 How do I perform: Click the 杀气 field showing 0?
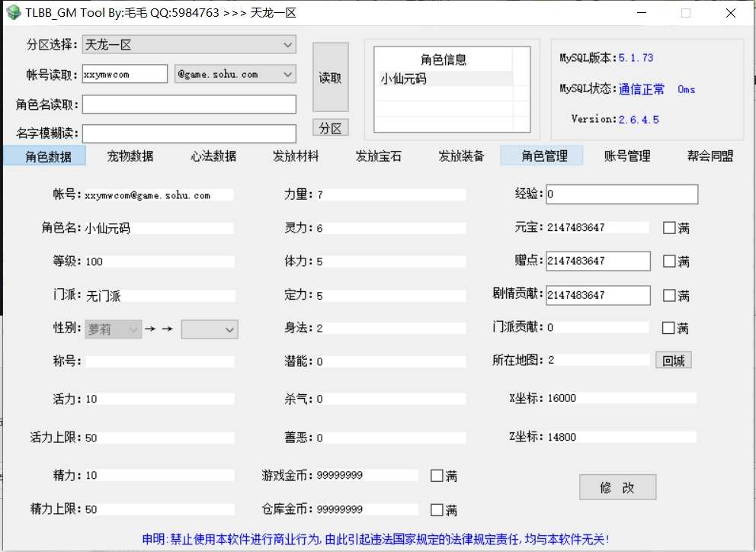[391, 399]
